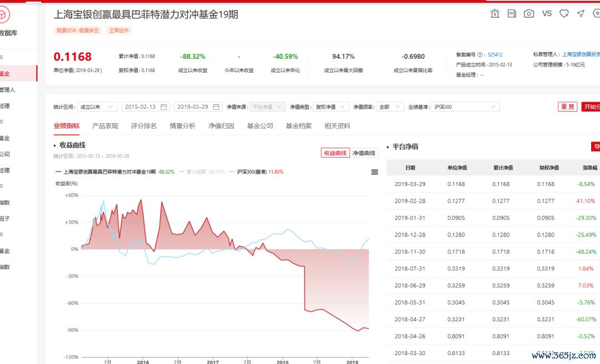Open calendar icon for end date 2019-03-29

(216, 107)
